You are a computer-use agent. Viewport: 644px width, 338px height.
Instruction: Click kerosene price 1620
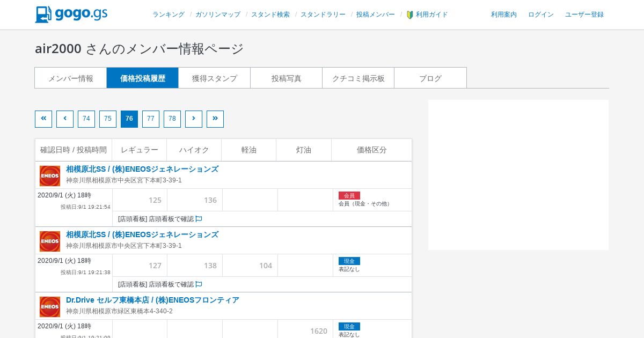tap(319, 331)
